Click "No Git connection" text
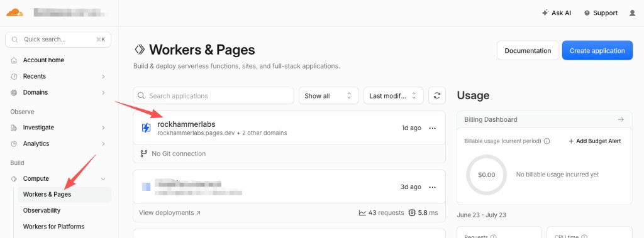 179,153
